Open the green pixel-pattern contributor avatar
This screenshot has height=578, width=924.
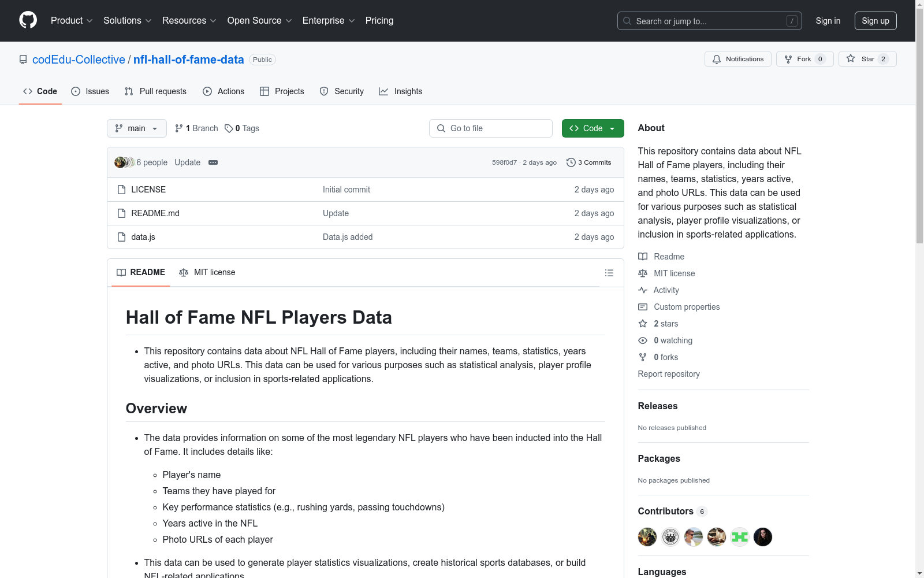(740, 537)
